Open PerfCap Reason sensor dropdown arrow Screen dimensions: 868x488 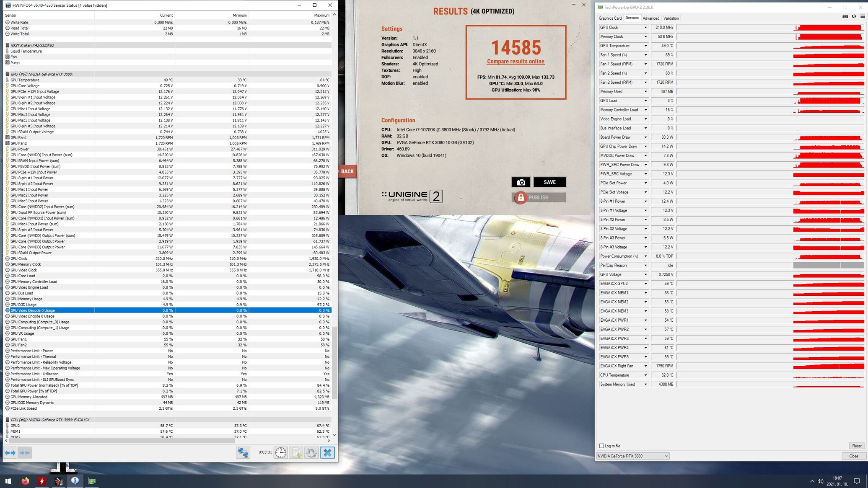coord(645,266)
